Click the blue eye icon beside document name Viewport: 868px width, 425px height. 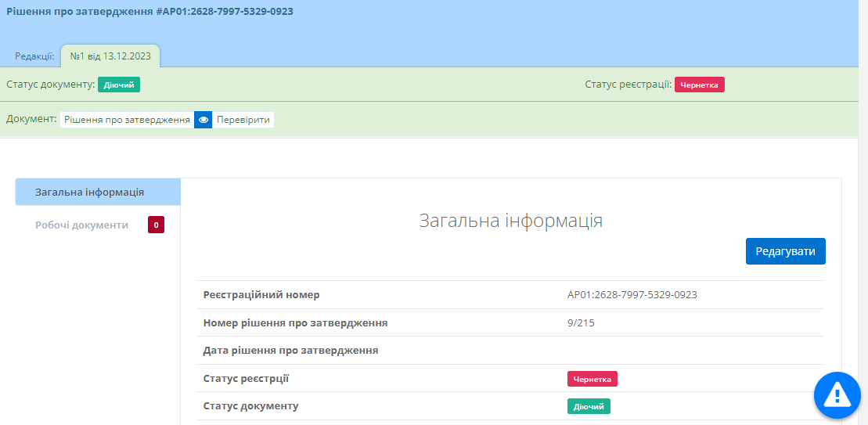pyautogui.click(x=203, y=120)
